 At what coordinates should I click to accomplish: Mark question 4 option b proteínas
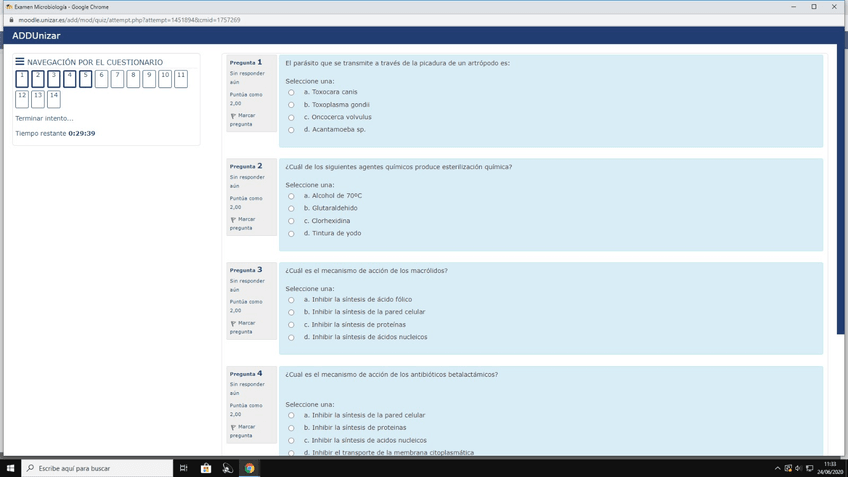(291, 428)
